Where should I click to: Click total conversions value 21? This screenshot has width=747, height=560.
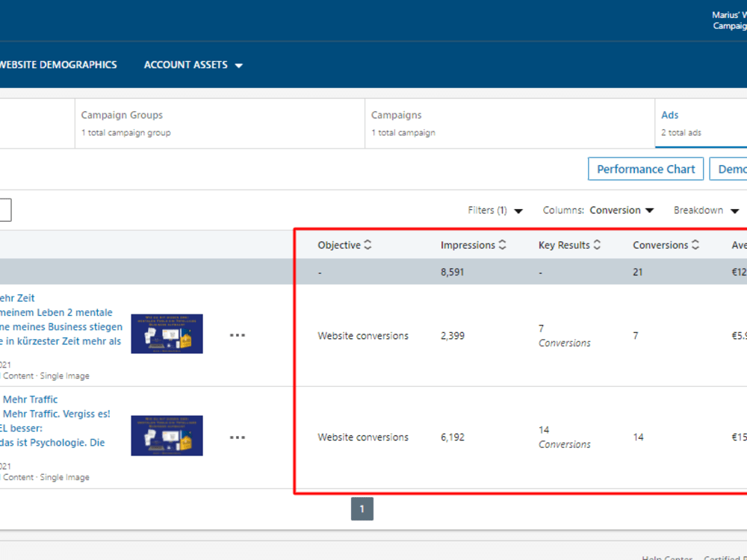(x=637, y=273)
